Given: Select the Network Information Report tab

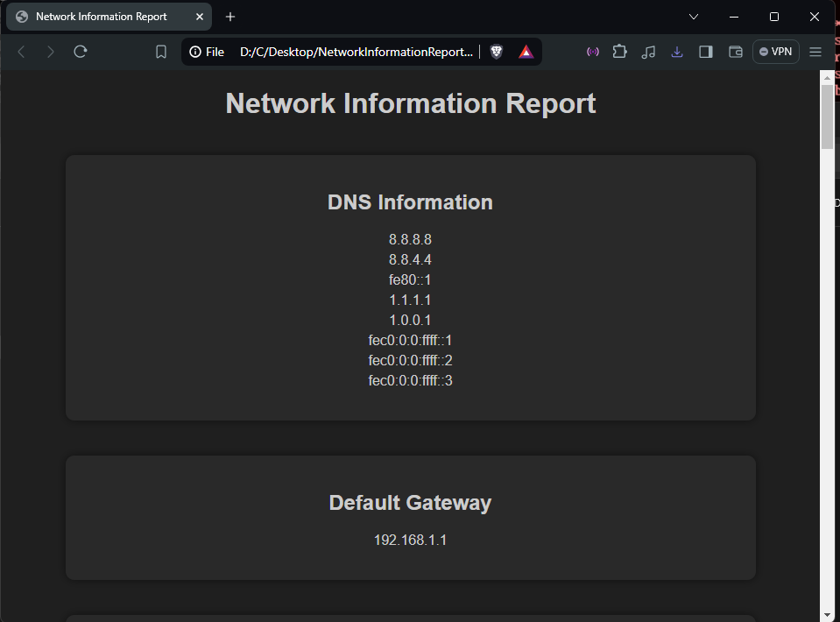Looking at the screenshot, I should point(101,17).
